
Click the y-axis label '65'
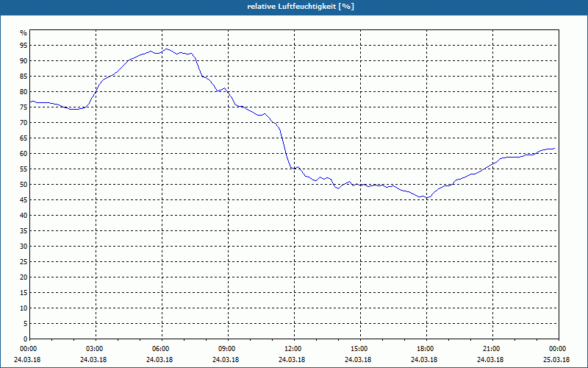(x=24, y=138)
